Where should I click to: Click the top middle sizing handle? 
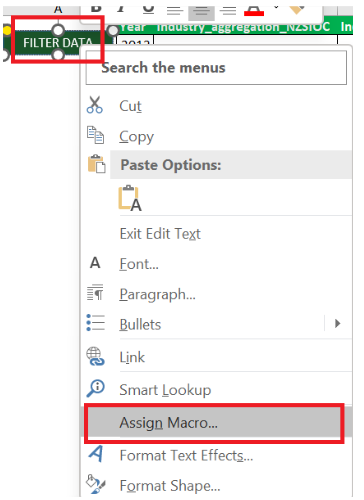58,30
